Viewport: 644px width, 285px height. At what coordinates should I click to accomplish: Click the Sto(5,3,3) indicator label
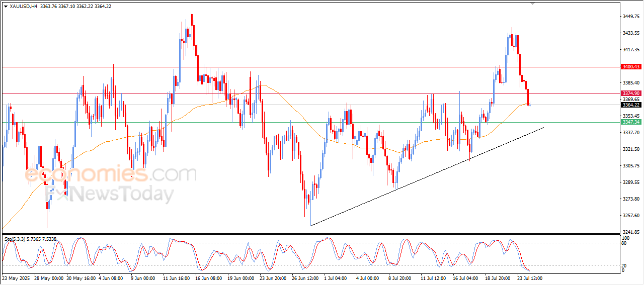click(x=30, y=239)
